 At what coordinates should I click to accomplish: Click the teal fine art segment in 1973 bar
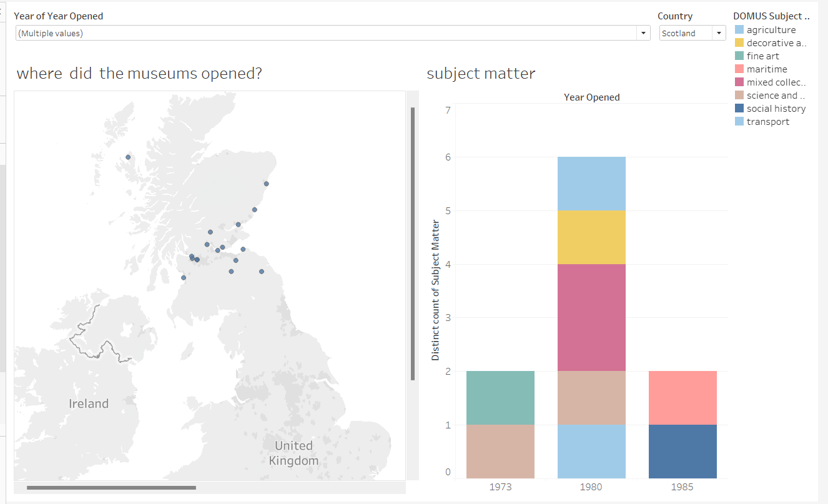coord(500,397)
